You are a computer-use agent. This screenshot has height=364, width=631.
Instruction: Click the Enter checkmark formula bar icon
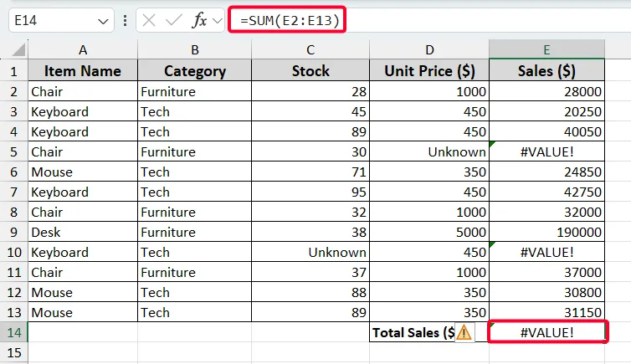(x=174, y=20)
